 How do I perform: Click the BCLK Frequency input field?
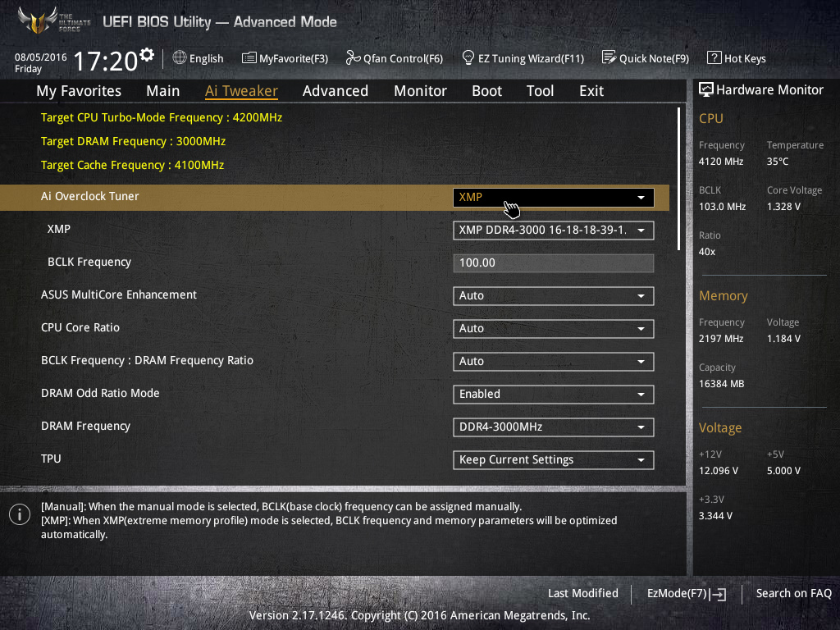pos(554,263)
